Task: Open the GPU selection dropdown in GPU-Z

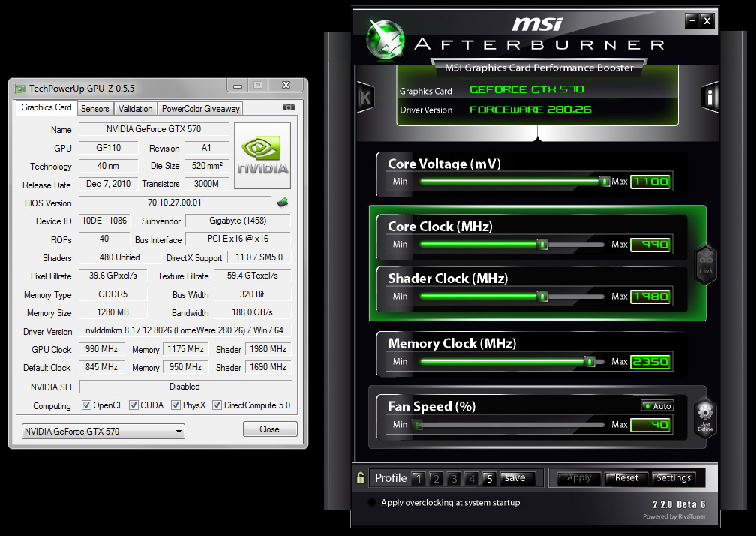Action: click(x=103, y=432)
